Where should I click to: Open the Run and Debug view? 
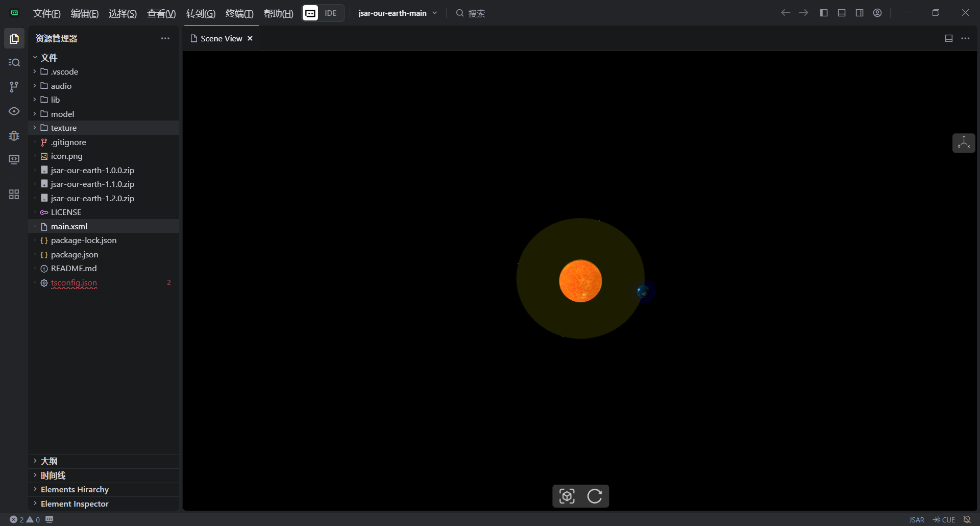[14, 136]
